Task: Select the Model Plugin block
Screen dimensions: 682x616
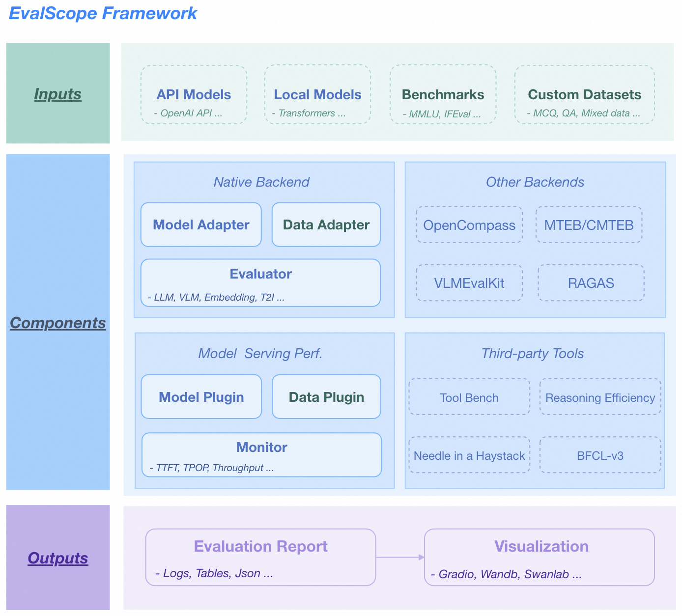Action: pos(201,396)
